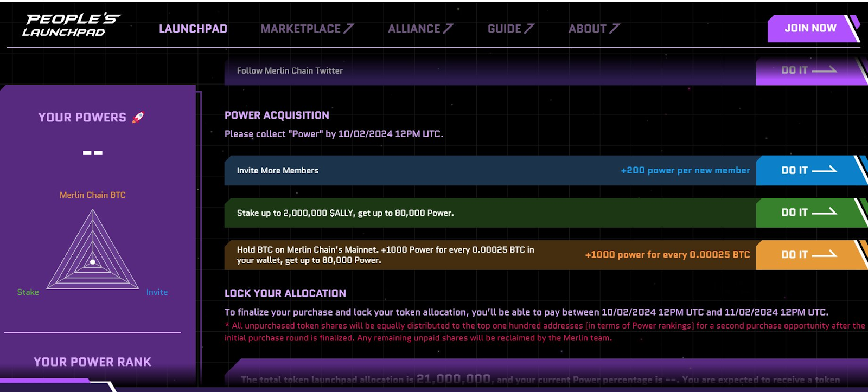Click Do It for Hold BTC on Merlin Chain

pos(810,255)
